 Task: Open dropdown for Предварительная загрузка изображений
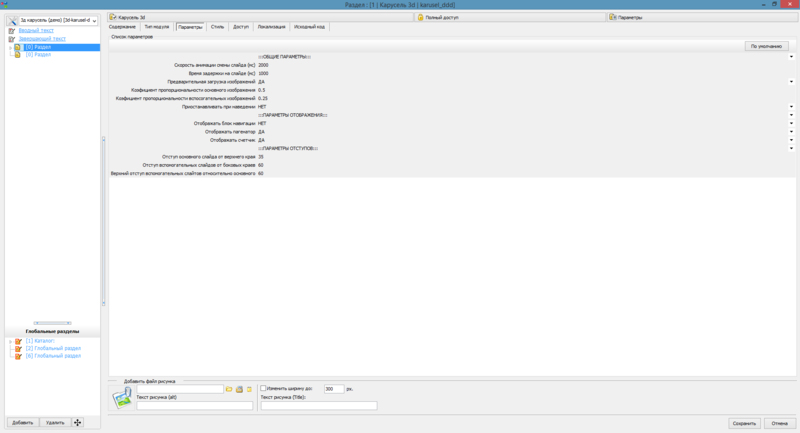791,82
